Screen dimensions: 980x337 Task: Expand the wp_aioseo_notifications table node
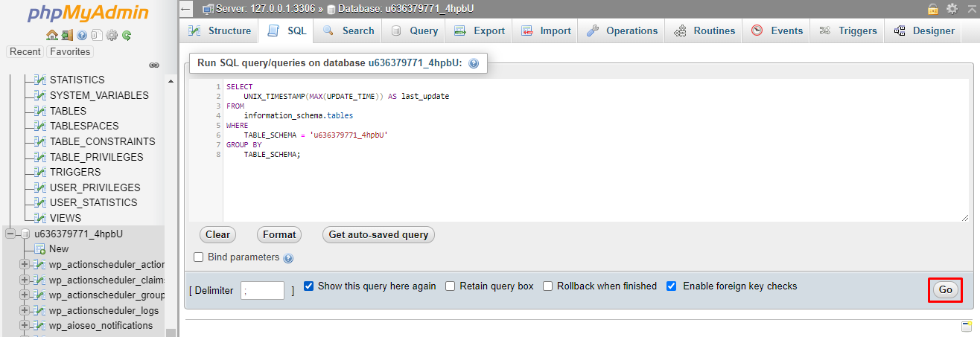click(x=25, y=325)
